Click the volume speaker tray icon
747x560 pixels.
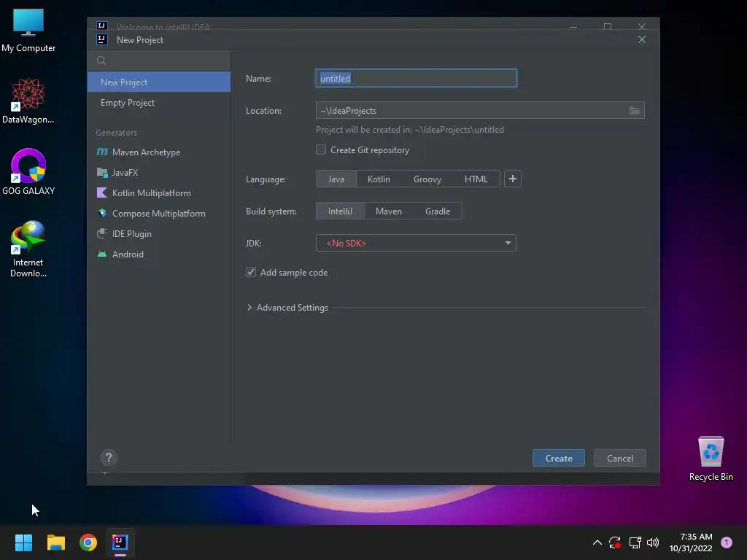pos(653,542)
